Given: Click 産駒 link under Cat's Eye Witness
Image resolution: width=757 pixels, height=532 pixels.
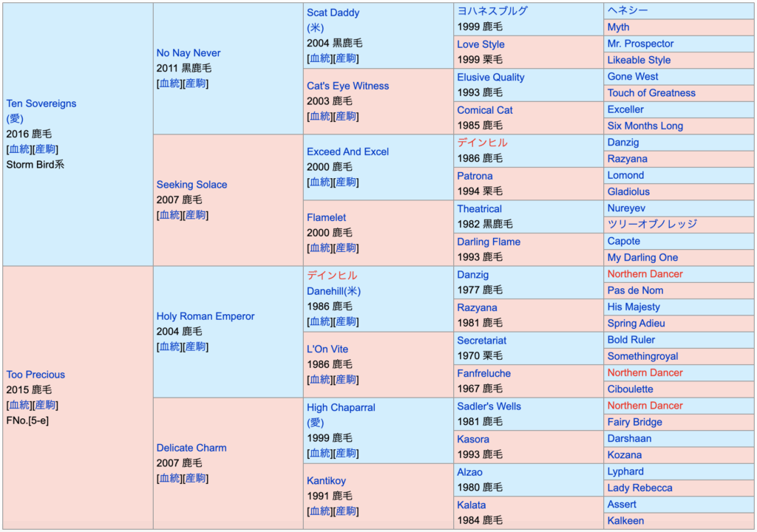Looking at the screenshot, I should tap(346, 117).
